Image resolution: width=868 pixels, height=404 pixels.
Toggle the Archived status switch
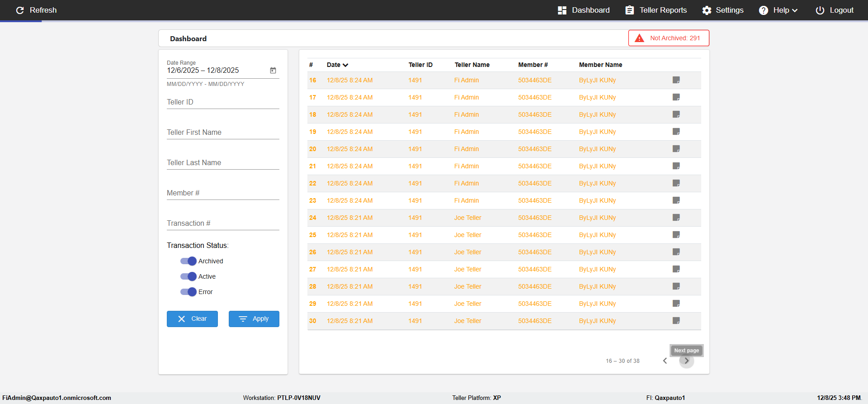pyautogui.click(x=188, y=261)
